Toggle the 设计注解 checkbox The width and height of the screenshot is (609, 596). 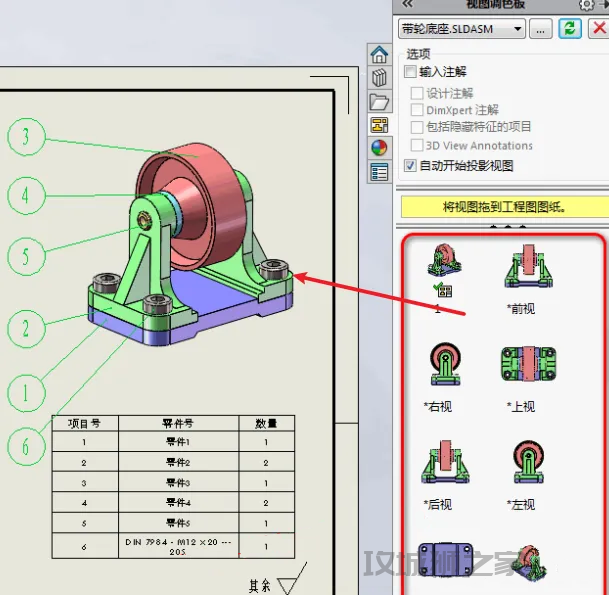[418, 93]
